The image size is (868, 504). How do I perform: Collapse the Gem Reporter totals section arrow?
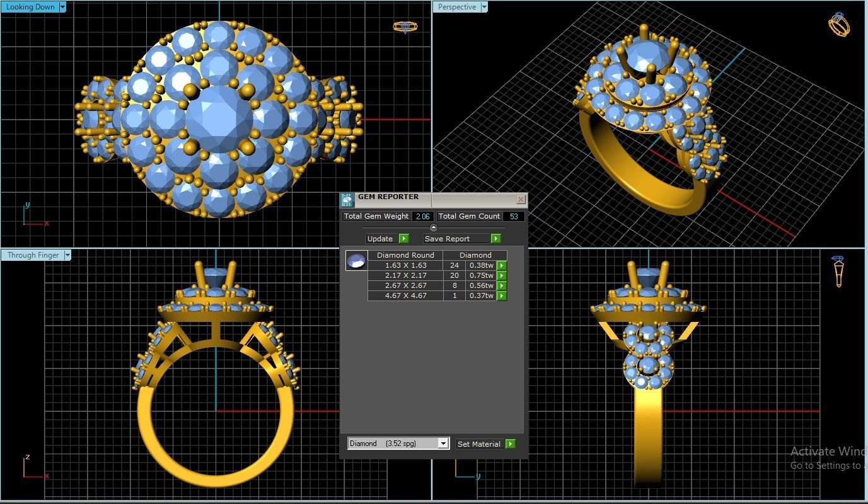[433, 227]
